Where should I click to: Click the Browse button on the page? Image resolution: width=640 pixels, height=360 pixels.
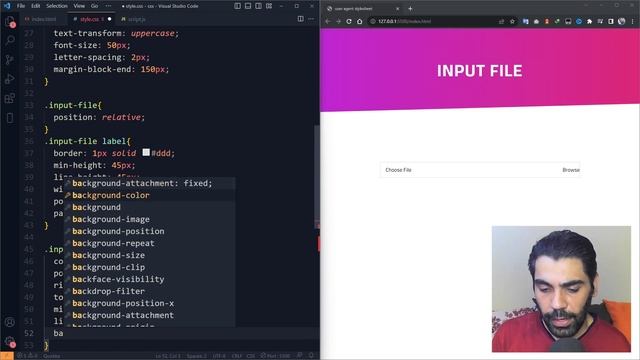click(571, 170)
